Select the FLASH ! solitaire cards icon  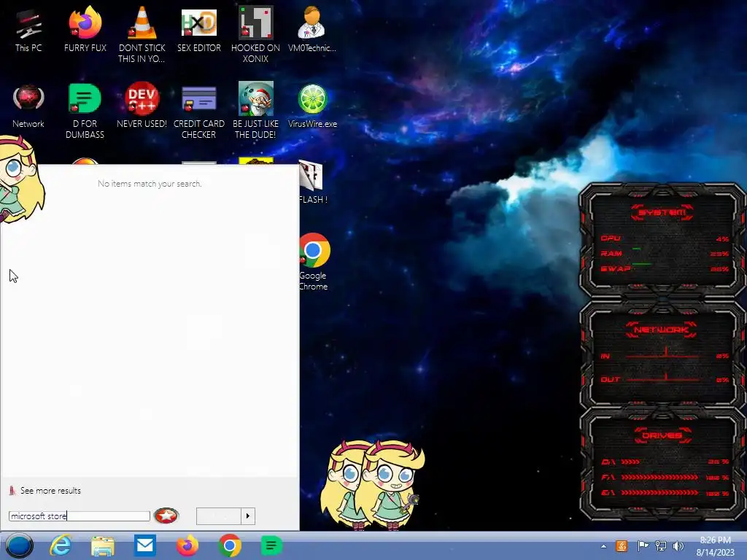(x=312, y=183)
